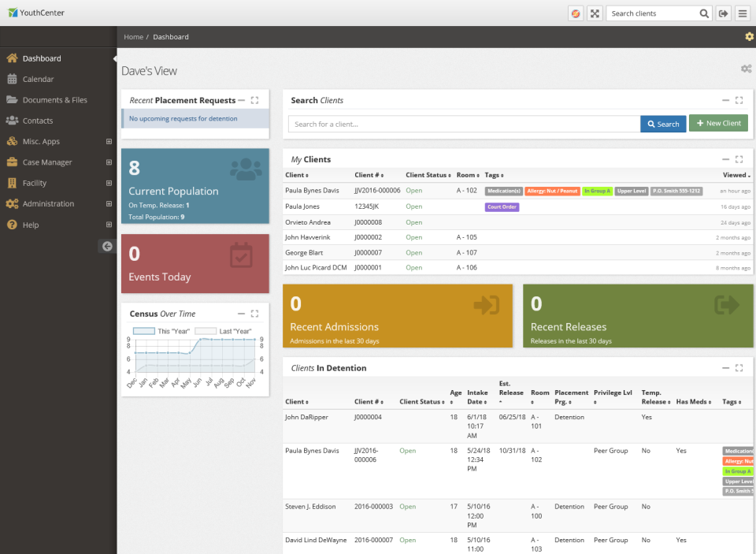Open the hamburger menu icon at top right
This screenshot has width=756, height=554.
click(x=743, y=13)
